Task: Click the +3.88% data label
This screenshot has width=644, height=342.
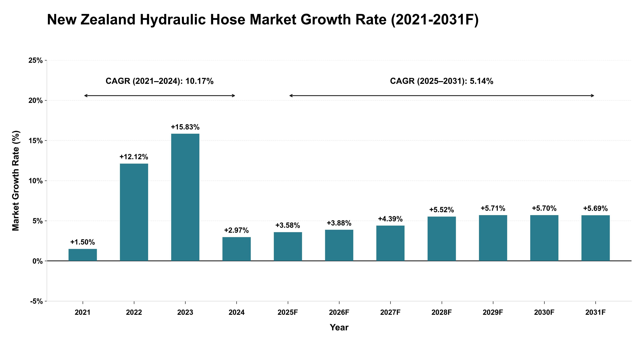Action: (x=339, y=223)
